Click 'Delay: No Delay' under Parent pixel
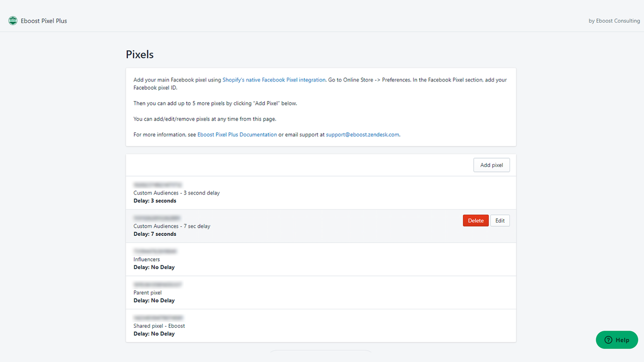The height and width of the screenshot is (362, 644). [154, 301]
